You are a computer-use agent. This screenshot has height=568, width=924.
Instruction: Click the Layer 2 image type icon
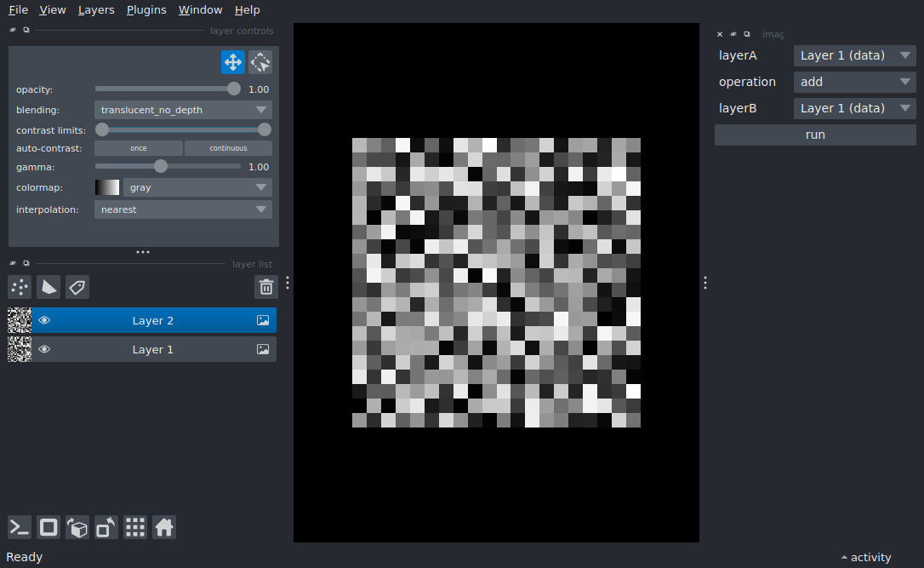263,320
